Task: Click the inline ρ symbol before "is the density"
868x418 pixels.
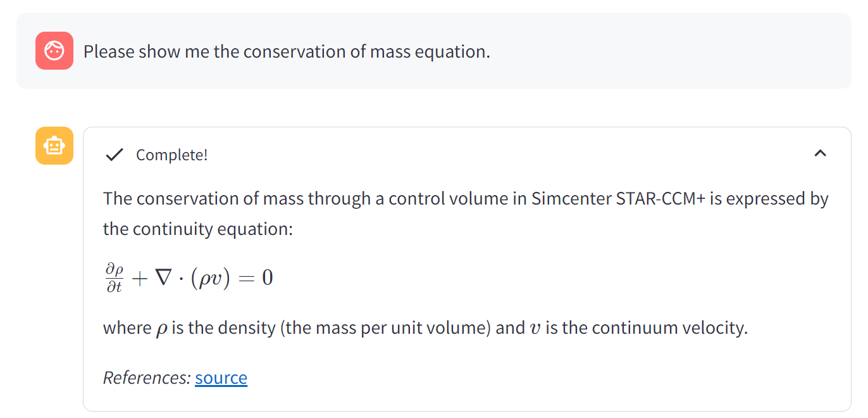Action: pos(162,329)
